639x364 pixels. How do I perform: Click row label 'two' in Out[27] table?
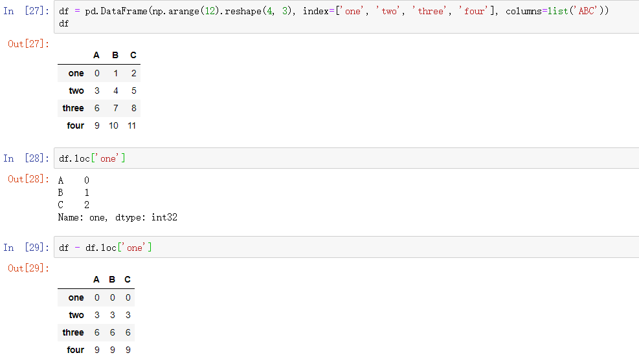[x=76, y=91]
